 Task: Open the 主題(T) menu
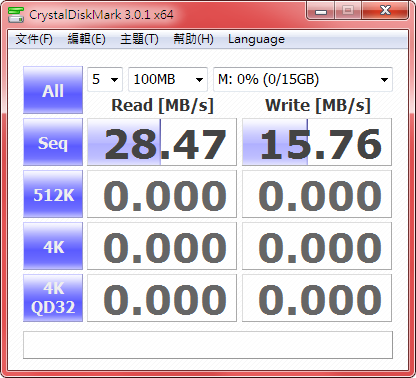pyautogui.click(x=139, y=39)
